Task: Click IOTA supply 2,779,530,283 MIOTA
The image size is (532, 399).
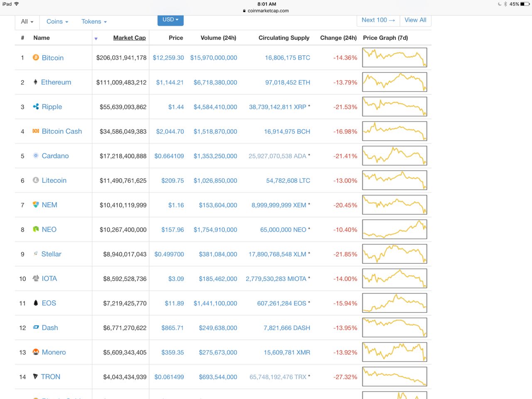Action: (276, 279)
